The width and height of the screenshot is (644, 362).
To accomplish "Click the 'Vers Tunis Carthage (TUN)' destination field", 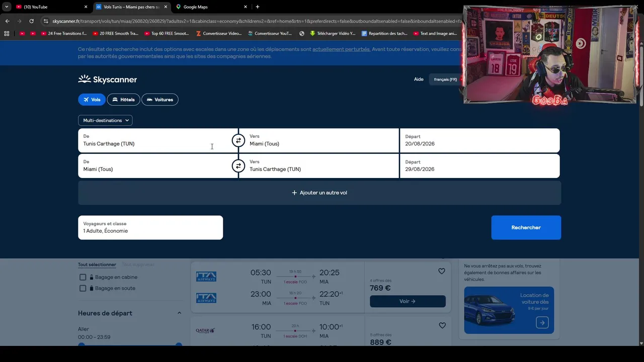I will (319, 166).
